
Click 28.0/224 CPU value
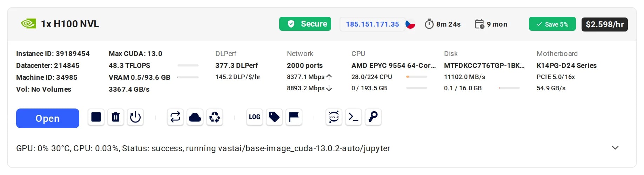point(372,77)
